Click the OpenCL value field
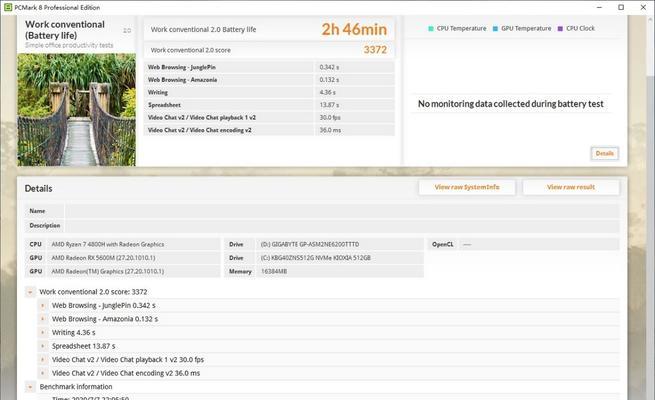Screen dimensions: 655x400 coord(539,244)
